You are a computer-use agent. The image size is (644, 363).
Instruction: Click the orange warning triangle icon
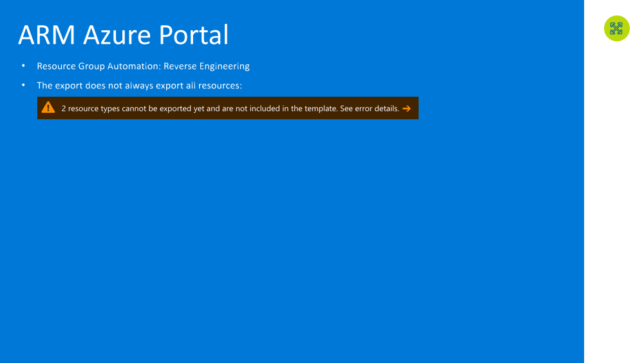coord(48,107)
